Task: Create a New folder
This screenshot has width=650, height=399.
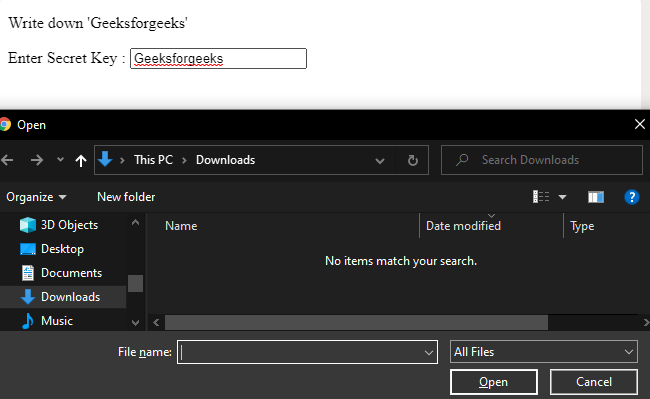Action: [x=126, y=197]
